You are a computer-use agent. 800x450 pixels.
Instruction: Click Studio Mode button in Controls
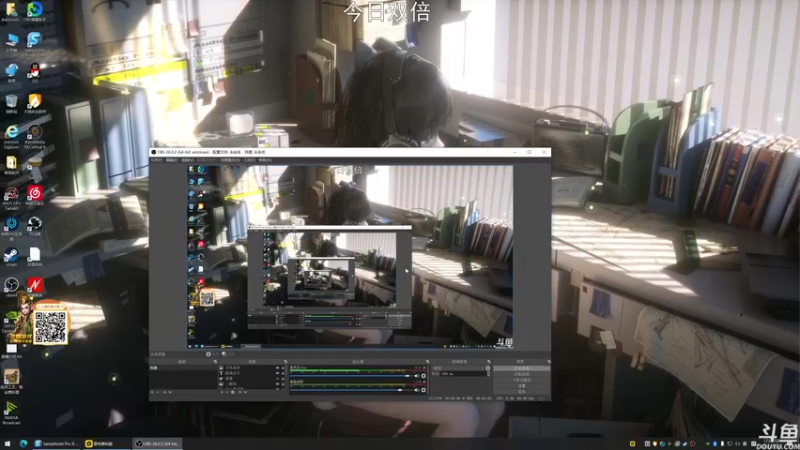521,380
